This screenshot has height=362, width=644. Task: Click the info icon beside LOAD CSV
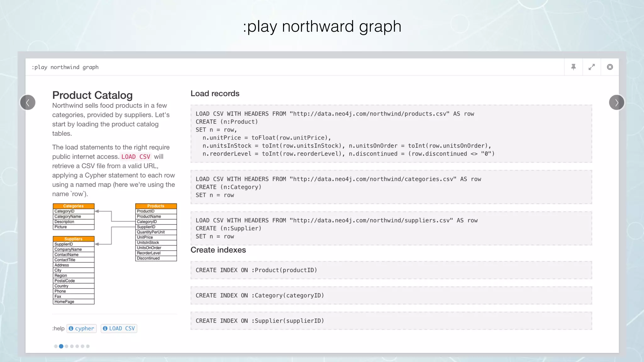pos(105,328)
